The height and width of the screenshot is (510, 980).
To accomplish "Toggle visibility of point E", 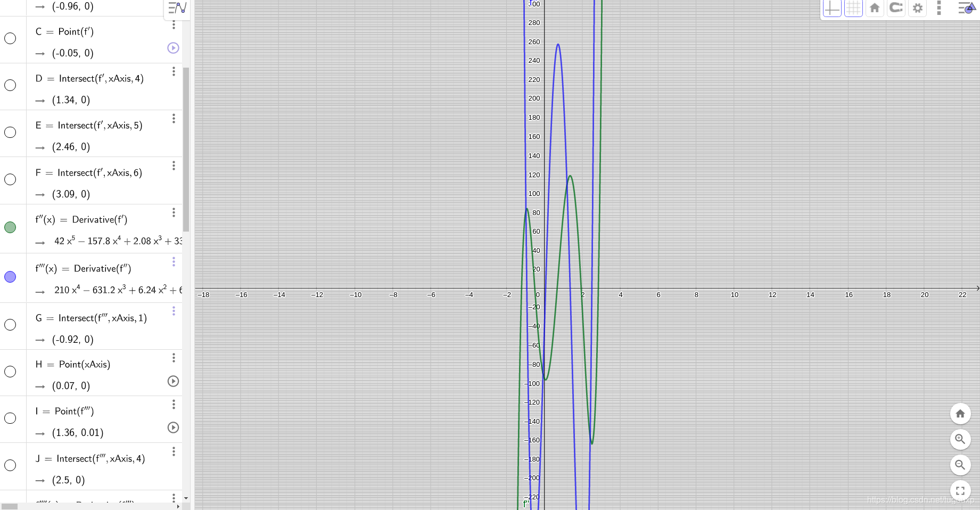I will click(x=10, y=132).
